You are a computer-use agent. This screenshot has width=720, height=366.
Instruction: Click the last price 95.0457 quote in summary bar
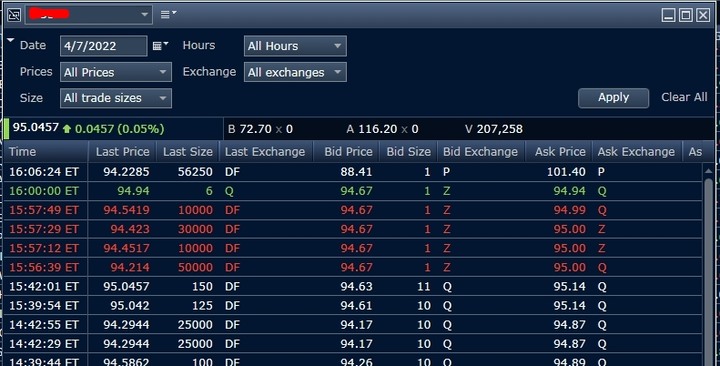coord(35,128)
